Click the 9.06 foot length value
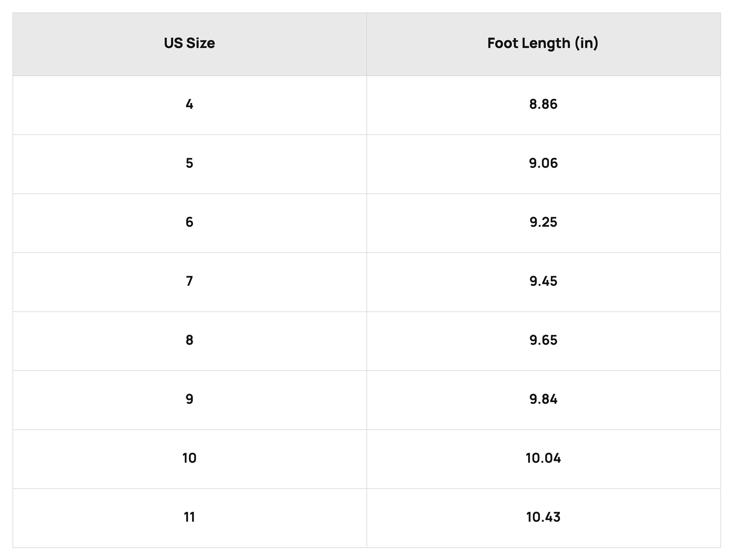Viewport: 733px width, 560px height. click(543, 163)
